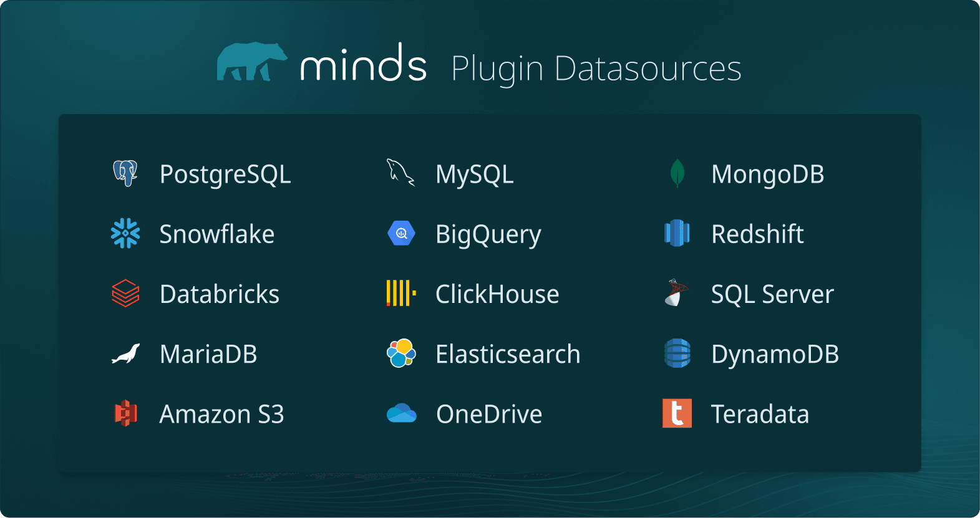The width and height of the screenshot is (980, 518).
Task: Select the Teradata label
Action: (760, 414)
